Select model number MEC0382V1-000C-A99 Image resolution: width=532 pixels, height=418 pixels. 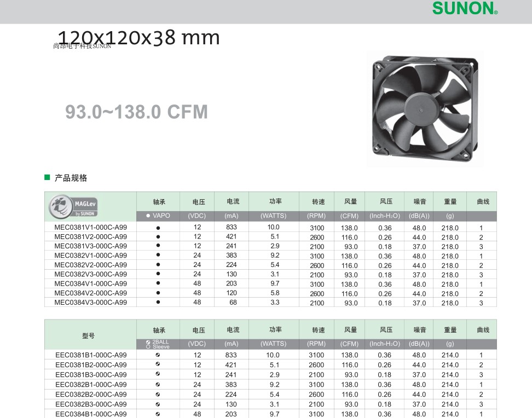tap(91, 256)
